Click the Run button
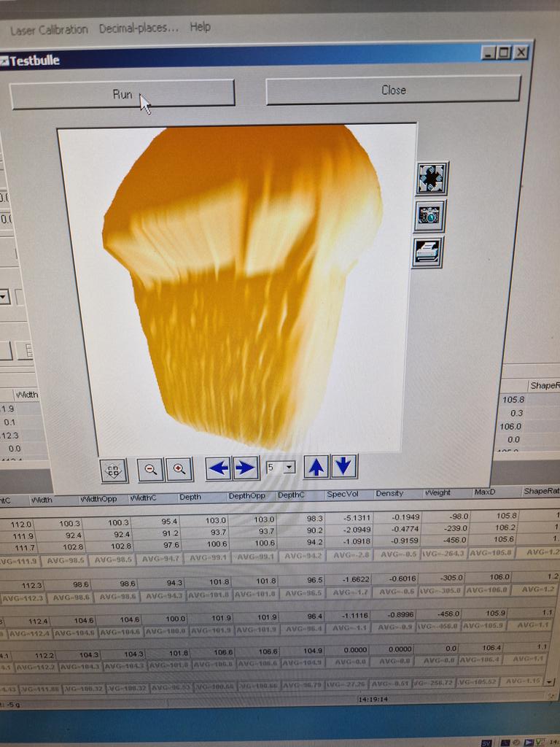 [x=122, y=94]
